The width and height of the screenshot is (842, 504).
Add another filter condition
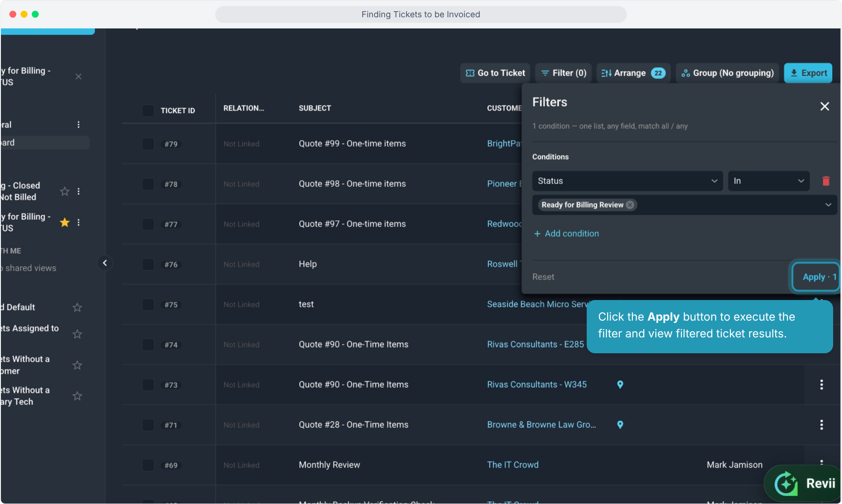(566, 234)
